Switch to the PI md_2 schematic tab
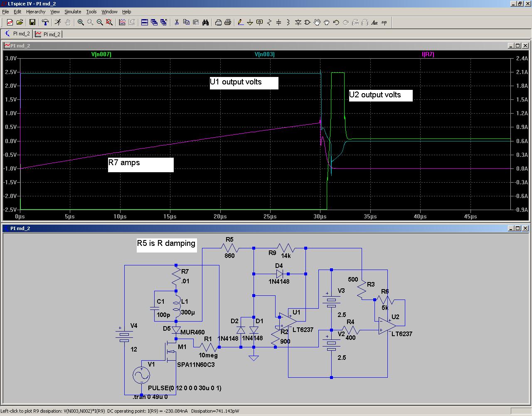Viewport: 532px width, 416px height. 17,34
